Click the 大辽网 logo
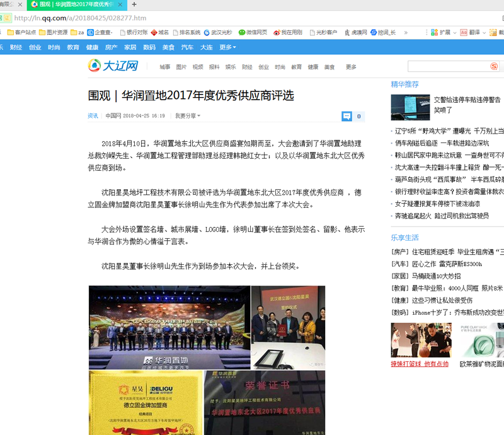 [113, 66]
